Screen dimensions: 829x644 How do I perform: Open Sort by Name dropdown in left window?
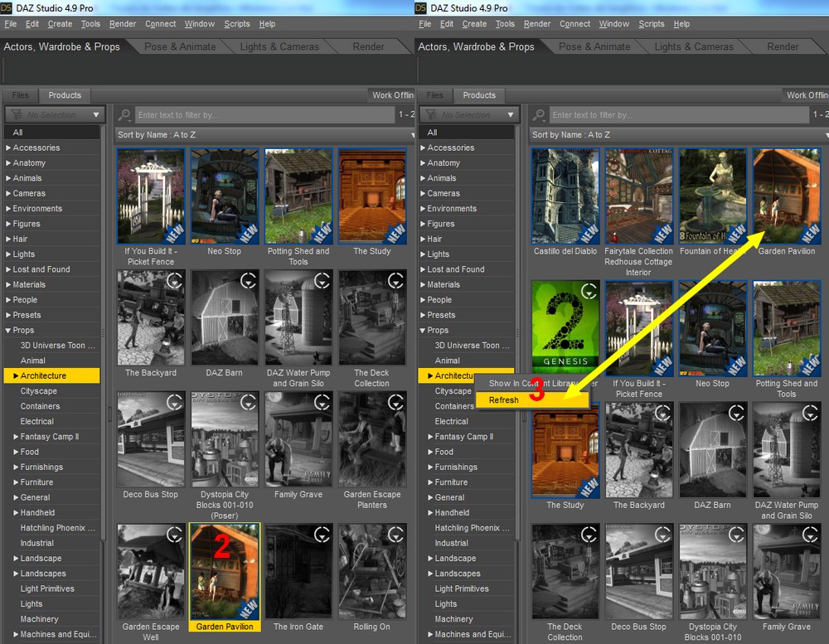coord(264,135)
